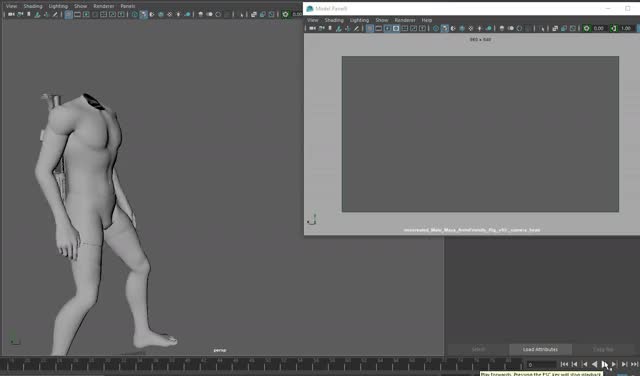Click Gamma value field 1.00 in Model Panel
Image resolution: width=640 pixels, height=376 pixels.
(x=626, y=28)
